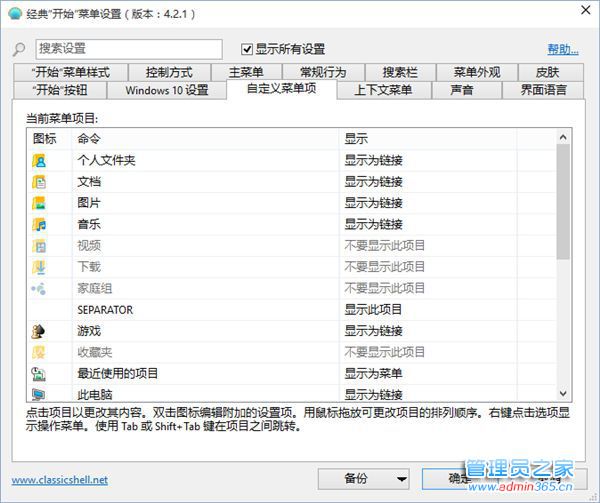Click the 确定 OK button
This screenshot has height=503, width=600.
tap(461, 479)
